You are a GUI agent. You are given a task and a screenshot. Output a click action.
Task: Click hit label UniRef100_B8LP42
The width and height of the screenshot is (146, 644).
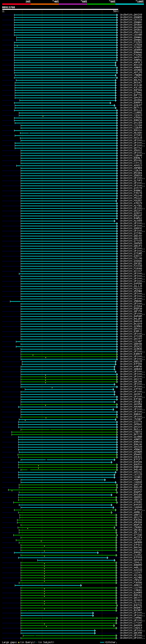pos(131,80)
